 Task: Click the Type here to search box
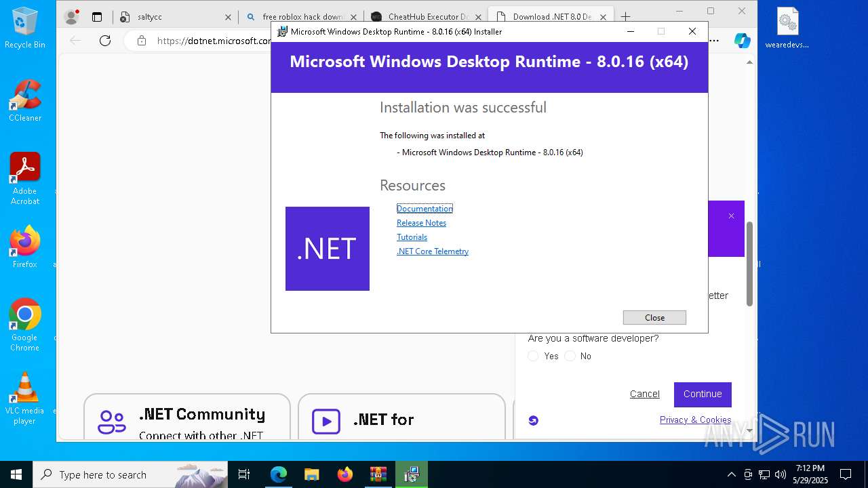point(130,474)
